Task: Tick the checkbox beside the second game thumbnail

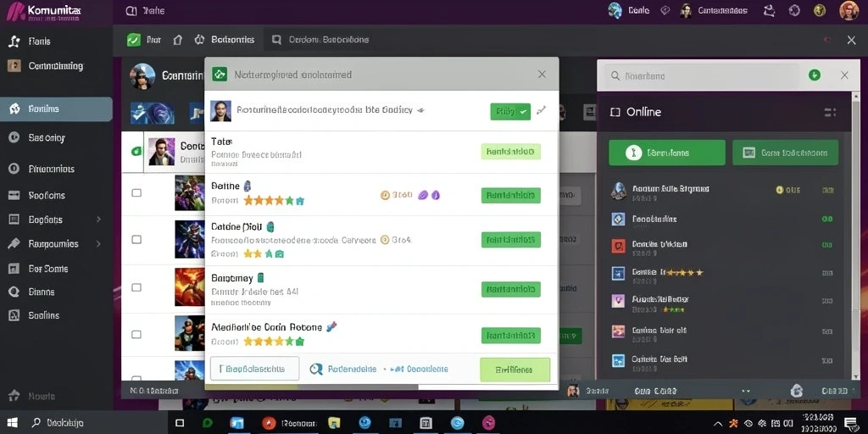Action: (136, 240)
